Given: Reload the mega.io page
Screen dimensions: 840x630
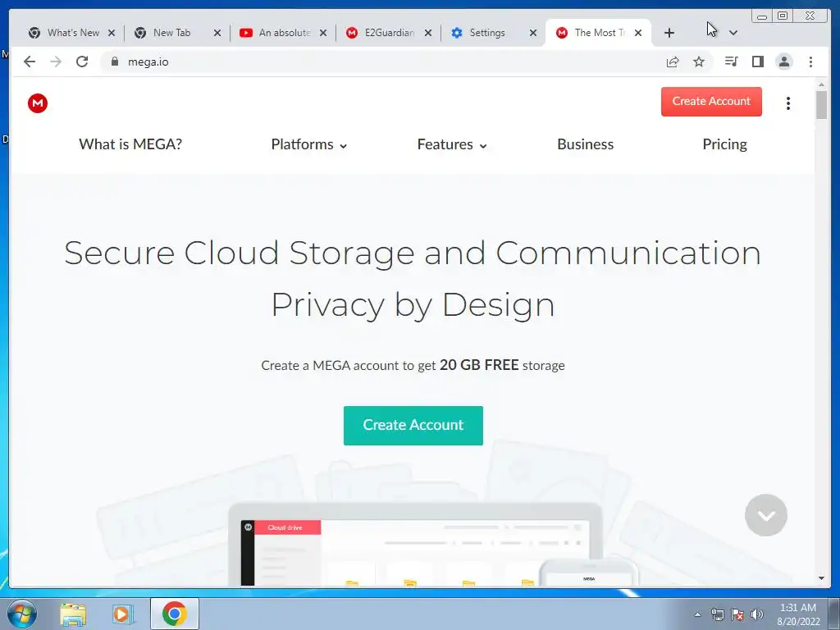Looking at the screenshot, I should pyautogui.click(x=82, y=62).
